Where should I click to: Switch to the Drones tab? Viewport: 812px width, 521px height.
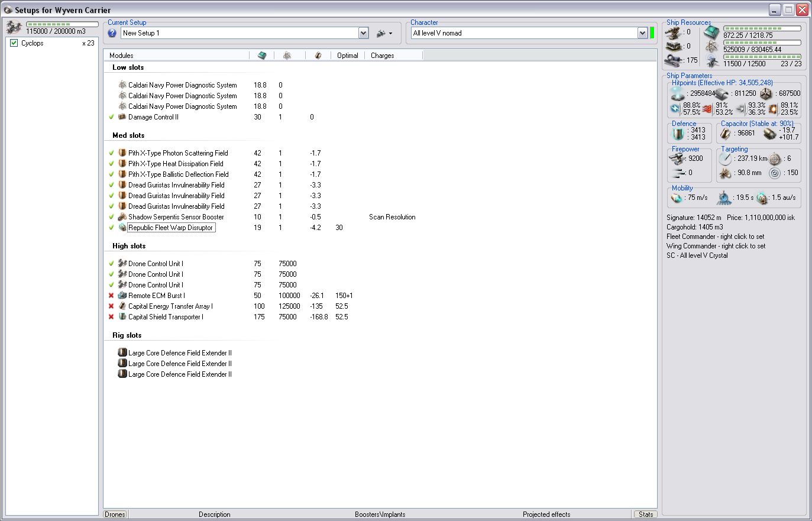115,514
